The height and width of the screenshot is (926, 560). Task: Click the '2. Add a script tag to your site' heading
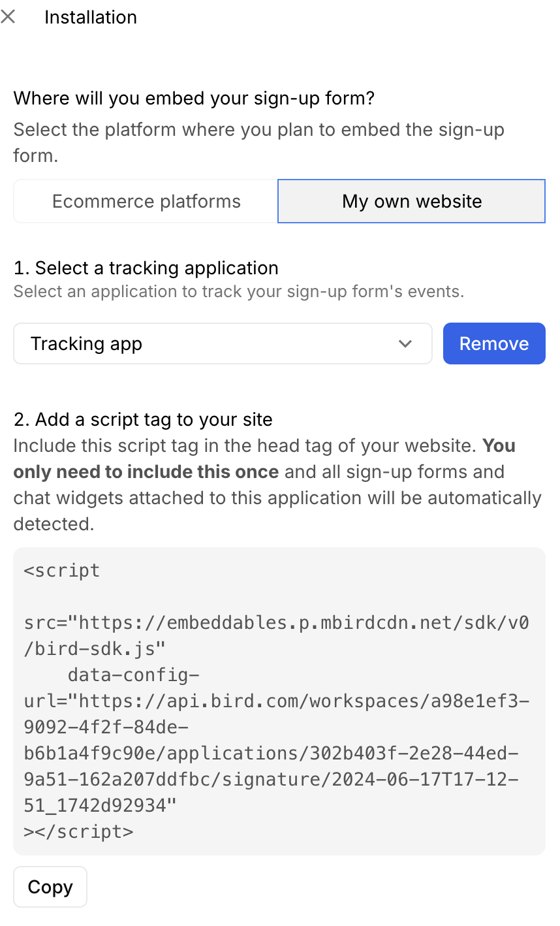click(x=143, y=419)
